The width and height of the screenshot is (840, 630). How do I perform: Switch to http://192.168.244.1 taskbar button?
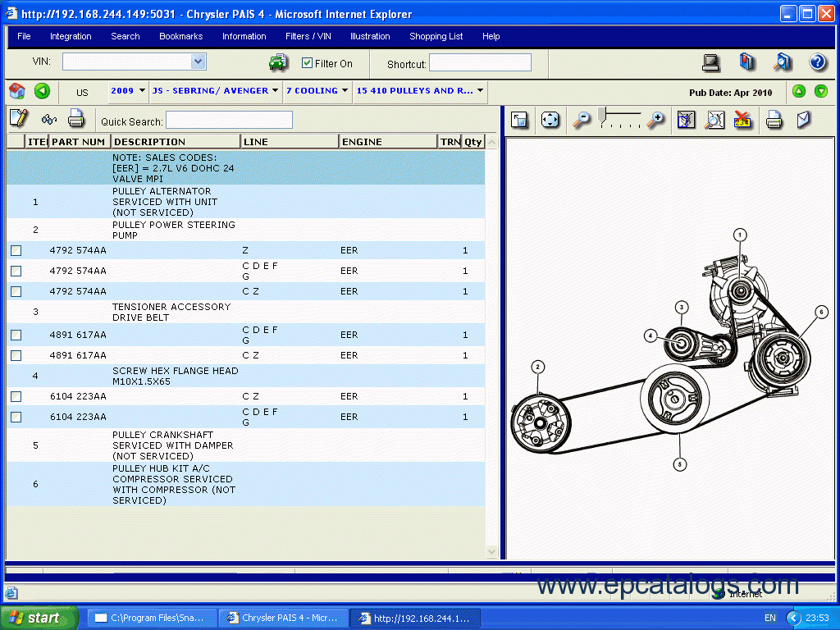416,618
